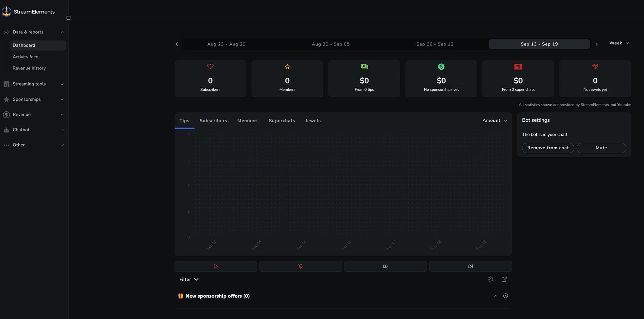The image size is (644, 319).
Task: Click the Streaming tools sidebar icon
Action: [6, 84]
